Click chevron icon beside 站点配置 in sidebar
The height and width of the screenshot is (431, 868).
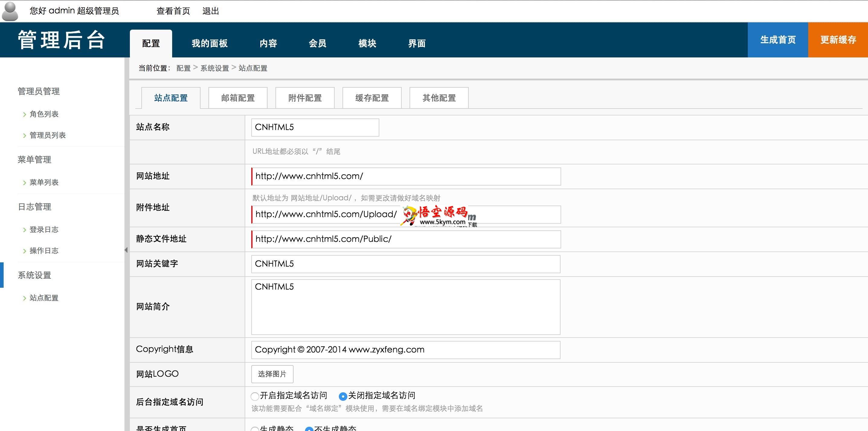click(x=24, y=298)
